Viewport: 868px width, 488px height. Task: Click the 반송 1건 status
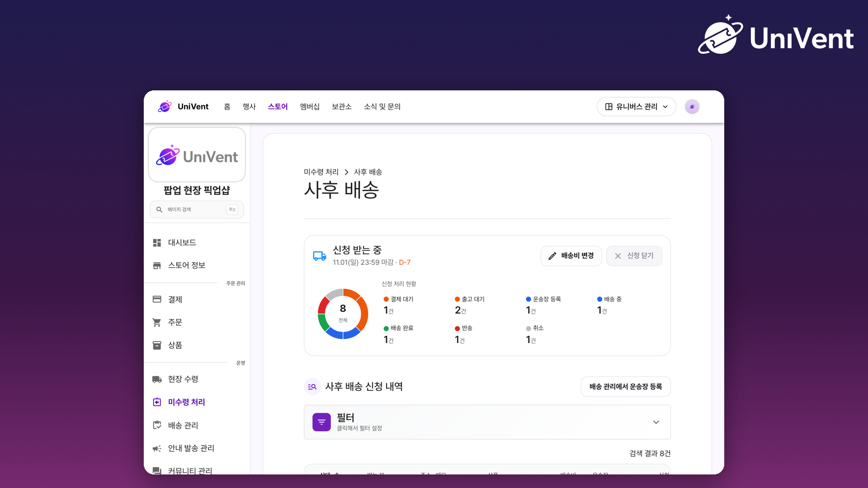tap(463, 334)
